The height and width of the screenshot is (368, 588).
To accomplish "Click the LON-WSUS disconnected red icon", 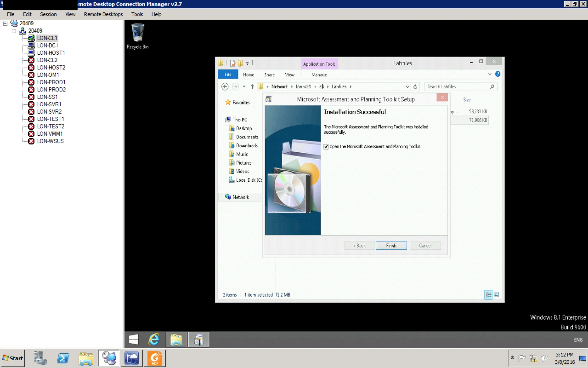I will point(31,141).
